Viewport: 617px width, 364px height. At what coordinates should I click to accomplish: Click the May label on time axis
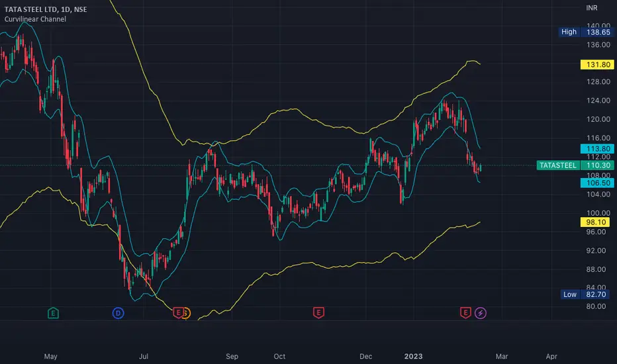coord(51,357)
